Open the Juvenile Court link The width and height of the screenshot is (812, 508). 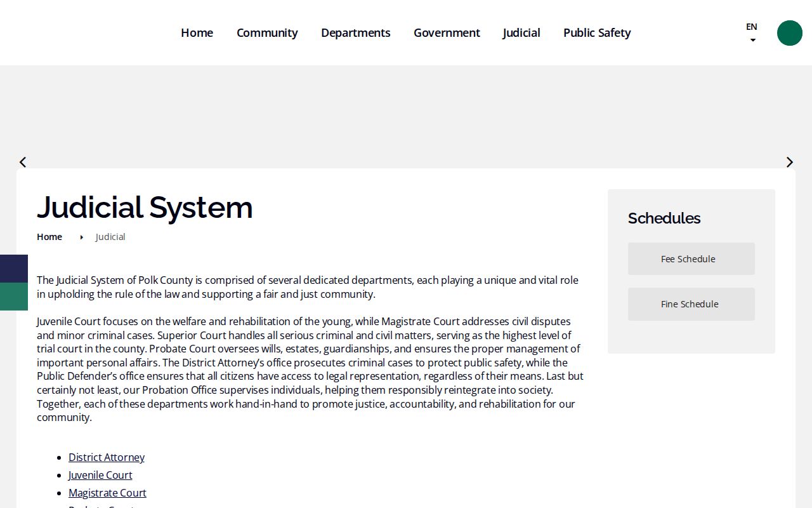pyautogui.click(x=100, y=475)
